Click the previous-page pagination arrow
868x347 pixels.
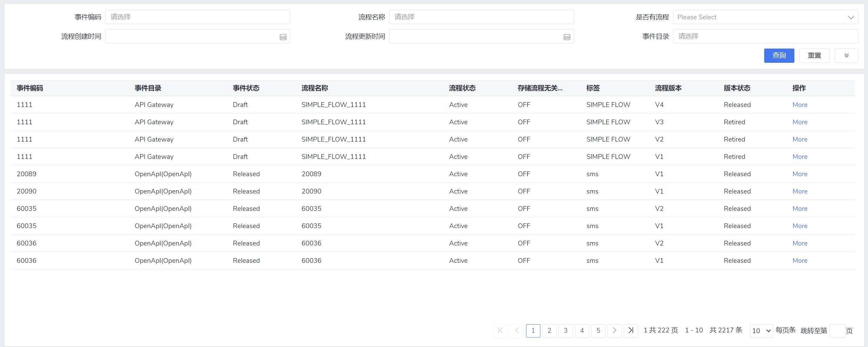coord(517,330)
